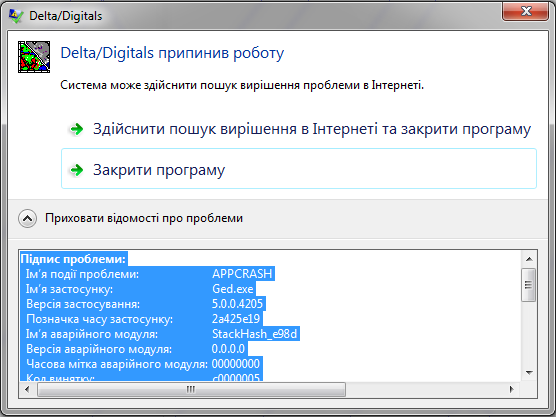Click the vertical scrollbar down arrow
Image resolution: width=556 pixels, height=417 pixels.
pyautogui.click(x=529, y=373)
